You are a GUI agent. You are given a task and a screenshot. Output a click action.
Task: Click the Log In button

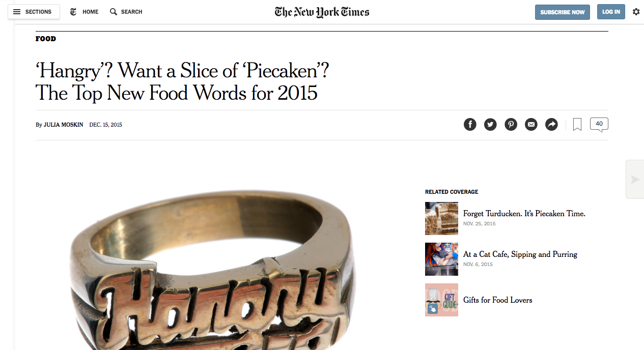click(611, 12)
